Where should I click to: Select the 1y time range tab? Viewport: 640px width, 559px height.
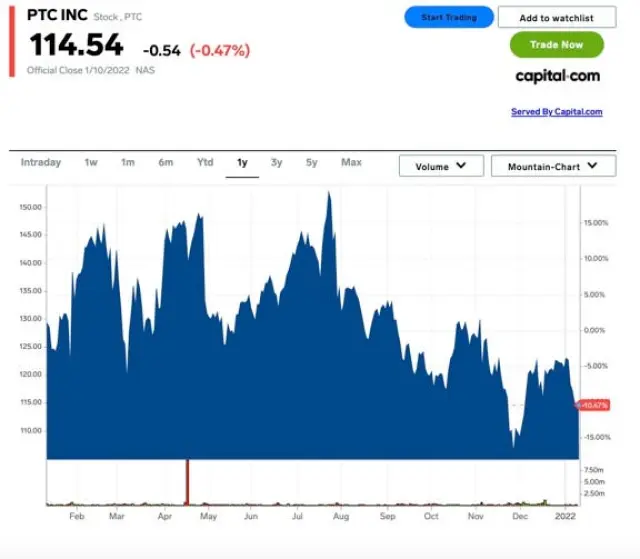pyautogui.click(x=242, y=163)
